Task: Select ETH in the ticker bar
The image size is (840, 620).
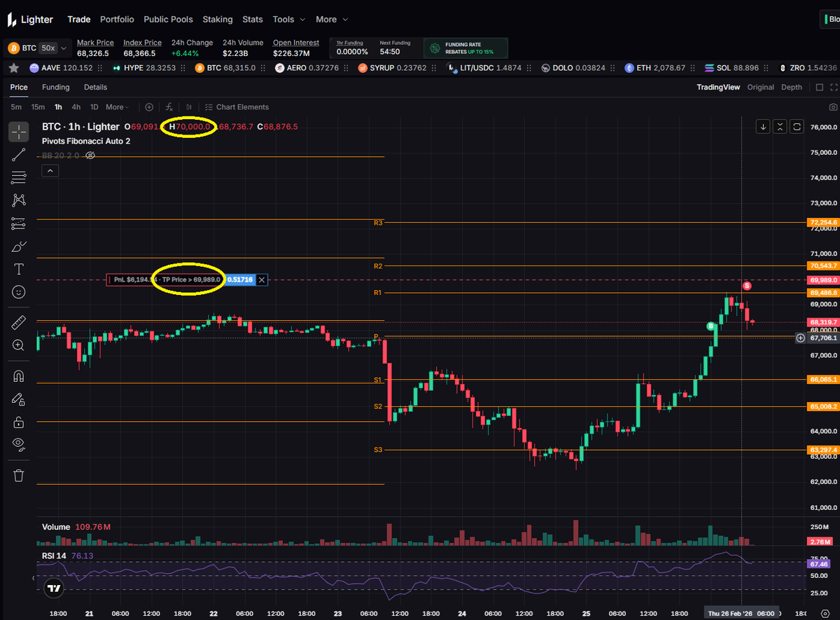Action: tap(654, 68)
